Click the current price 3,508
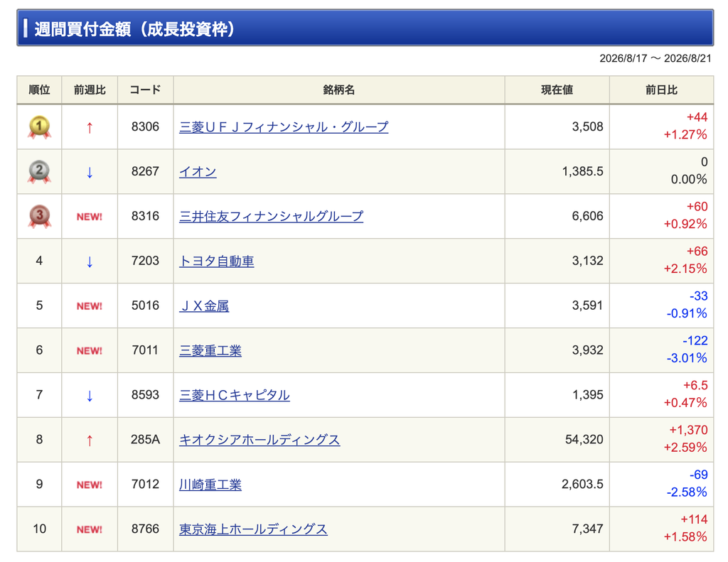 point(587,126)
